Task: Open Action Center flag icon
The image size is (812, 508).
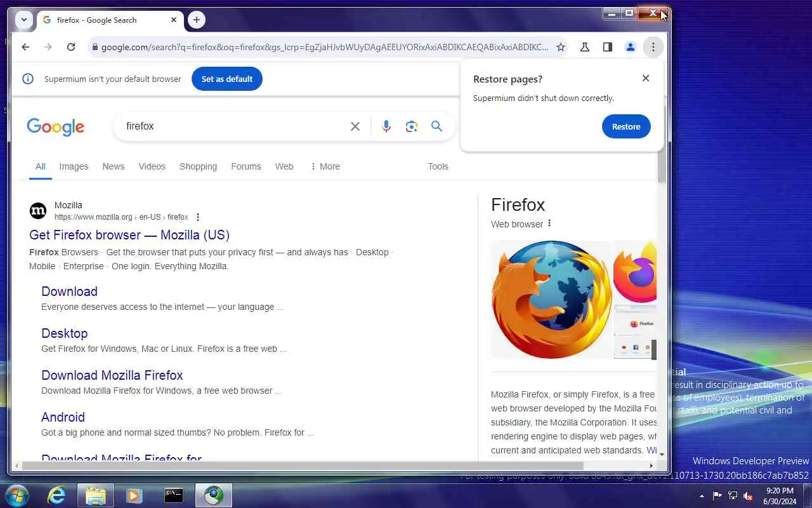Action: pos(717,496)
